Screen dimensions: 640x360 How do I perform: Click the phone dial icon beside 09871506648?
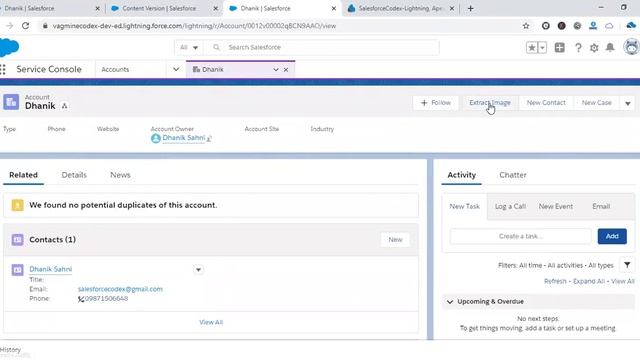pos(81,299)
